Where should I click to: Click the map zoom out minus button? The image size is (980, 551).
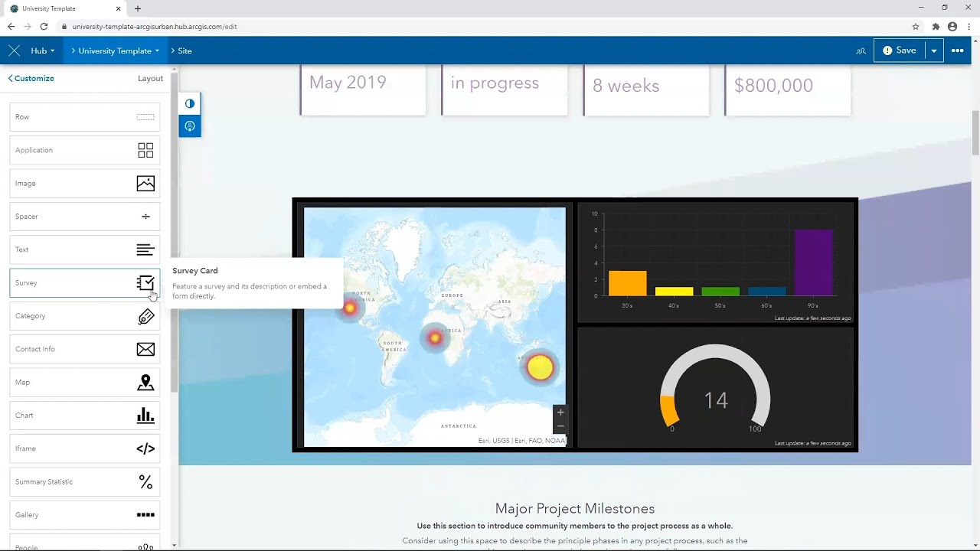(560, 426)
